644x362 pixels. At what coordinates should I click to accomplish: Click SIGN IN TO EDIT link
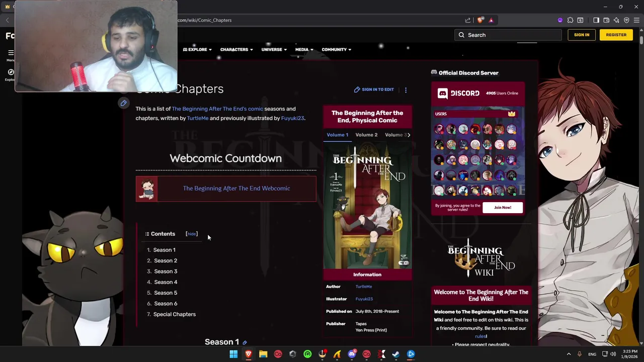(374, 89)
